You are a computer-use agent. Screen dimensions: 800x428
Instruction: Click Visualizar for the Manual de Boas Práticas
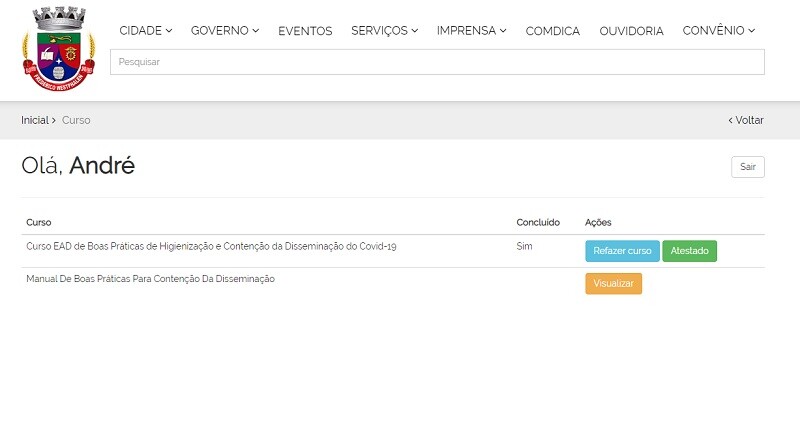(x=613, y=284)
